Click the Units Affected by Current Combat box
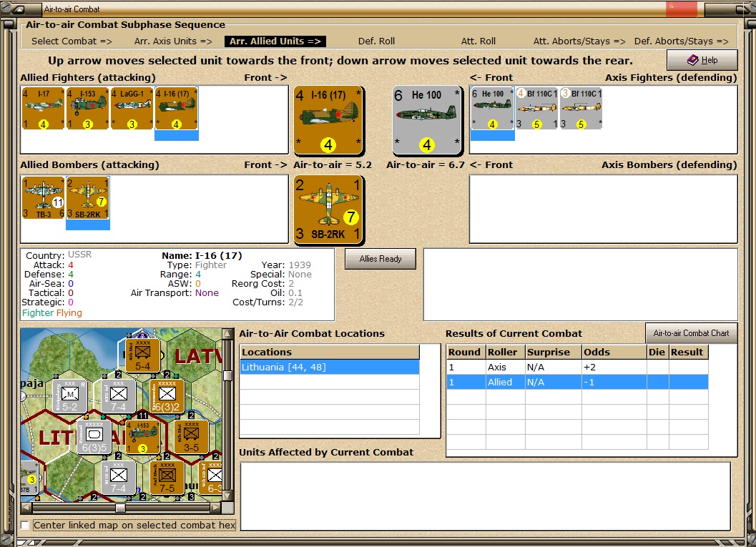The image size is (756, 547). [485, 496]
